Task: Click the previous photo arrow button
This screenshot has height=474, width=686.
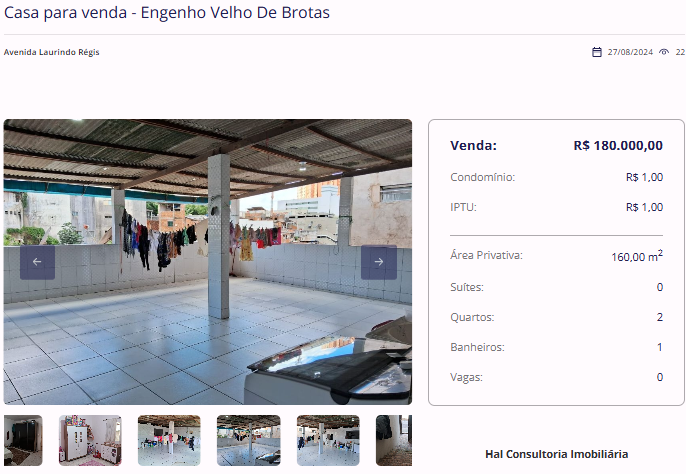Action: click(37, 262)
